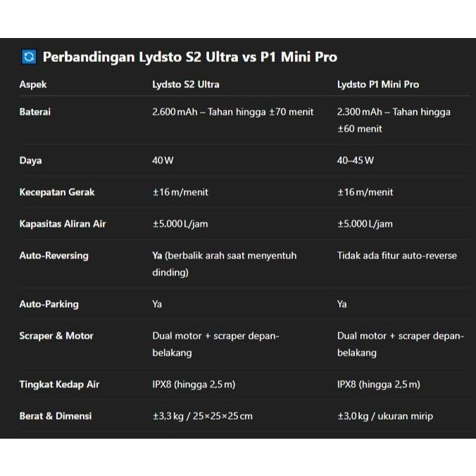
Task: Click the Auto-Parking row label
Action: [49, 304]
